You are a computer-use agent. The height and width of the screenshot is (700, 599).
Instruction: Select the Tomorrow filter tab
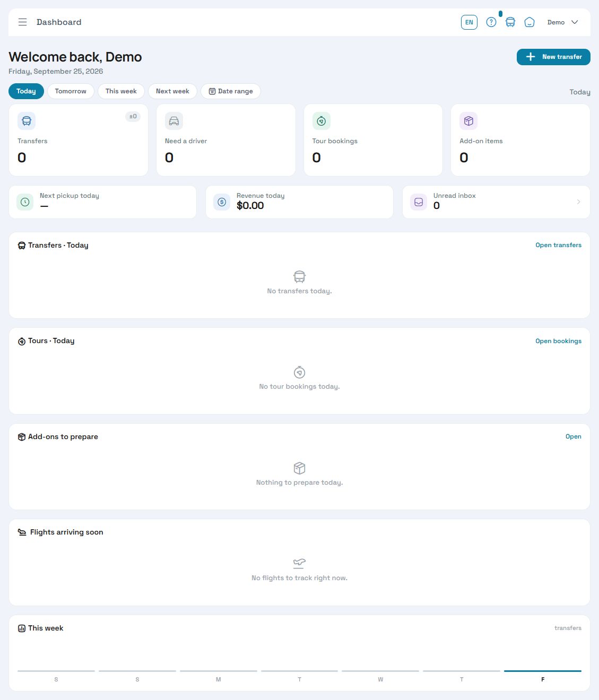pyautogui.click(x=71, y=91)
